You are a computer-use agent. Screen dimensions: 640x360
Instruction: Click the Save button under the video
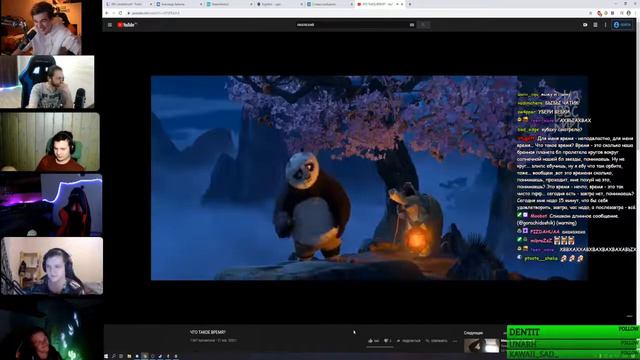[x=436, y=341]
